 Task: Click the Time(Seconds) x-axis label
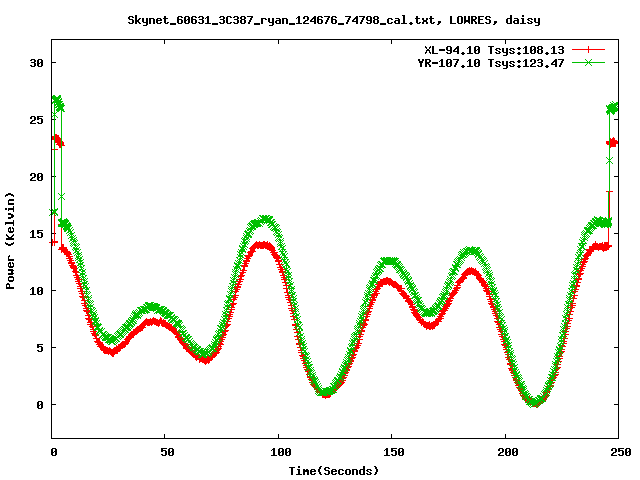point(334,471)
